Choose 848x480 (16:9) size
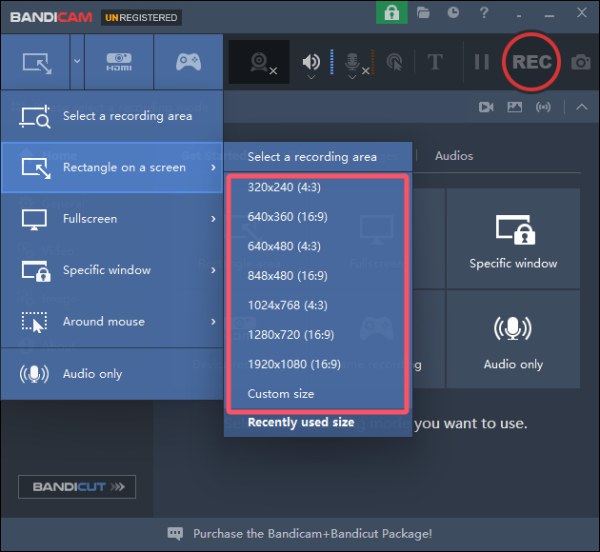600x552 pixels. [318, 276]
